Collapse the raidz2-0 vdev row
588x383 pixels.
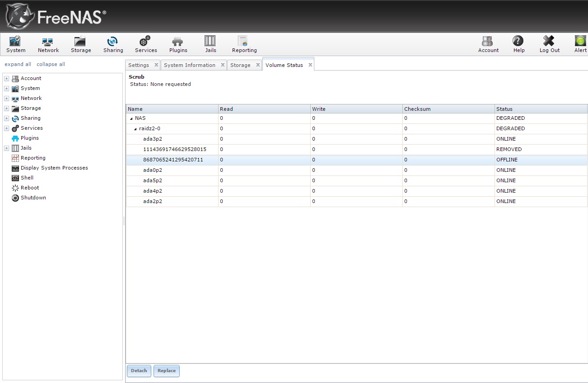pos(135,129)
